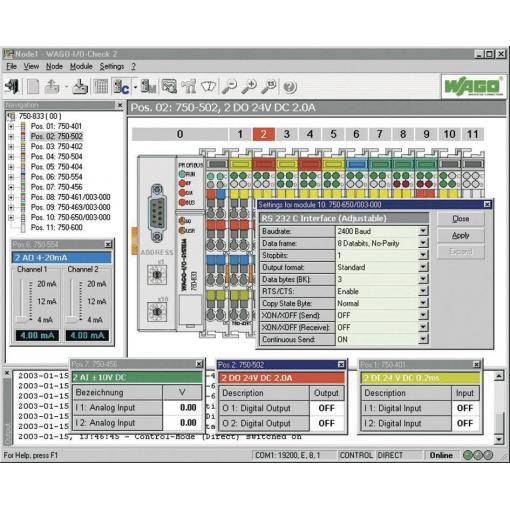Click the zoom in magnifier icon
This screenshot has height=510, width=510.
249,87
